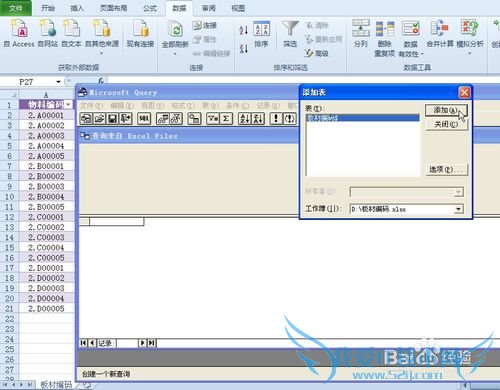The image size is (500, 390).
Task: Click the Sigma totals icon in Microsoft Query
Action: click(x=226, y=119)
